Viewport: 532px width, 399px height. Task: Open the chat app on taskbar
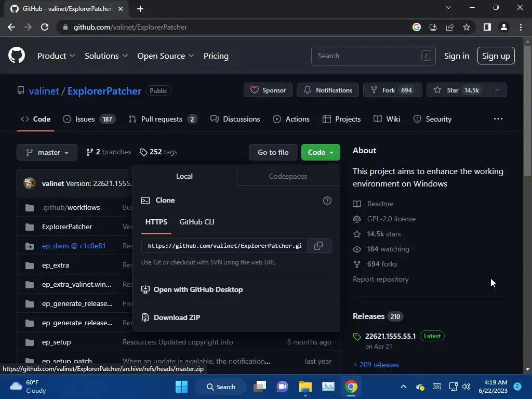pos(282,387)
